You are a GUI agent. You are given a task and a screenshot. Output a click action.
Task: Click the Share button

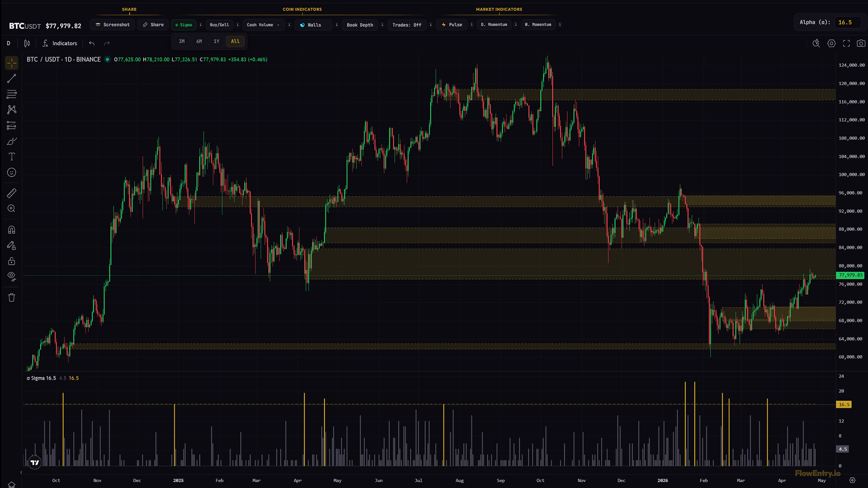[x=153, y=25]
